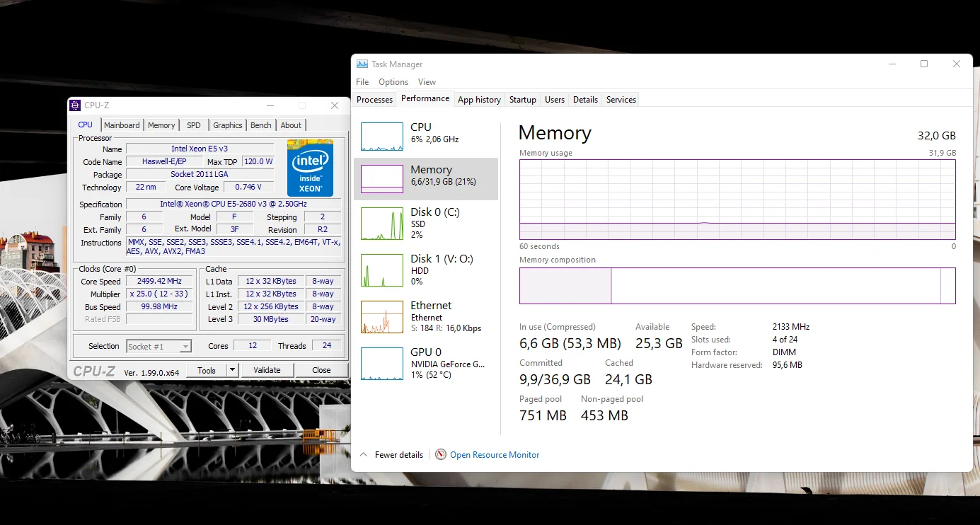
Task: Click the Memory usage graph
Action: [x=737, y=200]
